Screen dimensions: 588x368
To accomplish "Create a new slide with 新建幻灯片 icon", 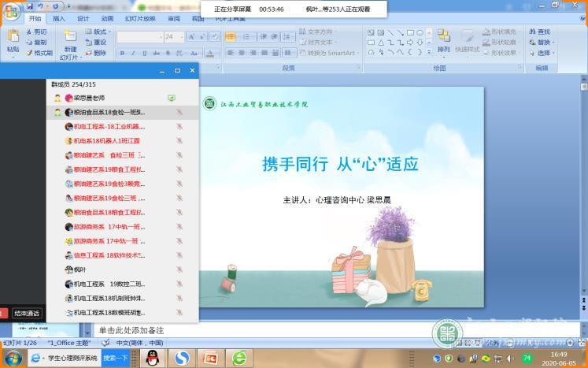I will [x=71, y=43].
